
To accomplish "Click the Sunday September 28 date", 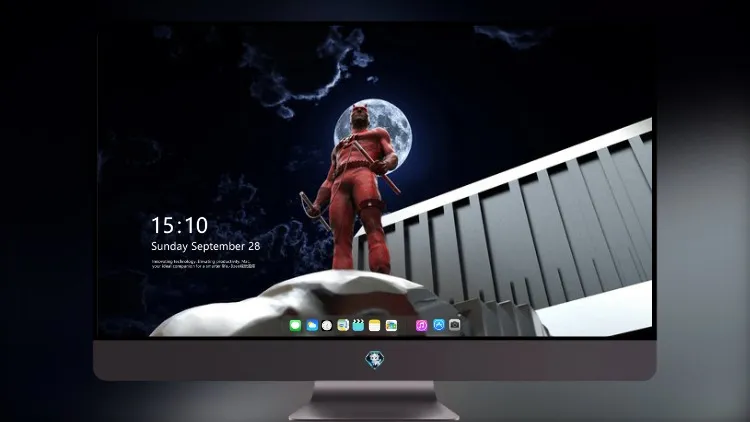I will click(x=206, y=246).
